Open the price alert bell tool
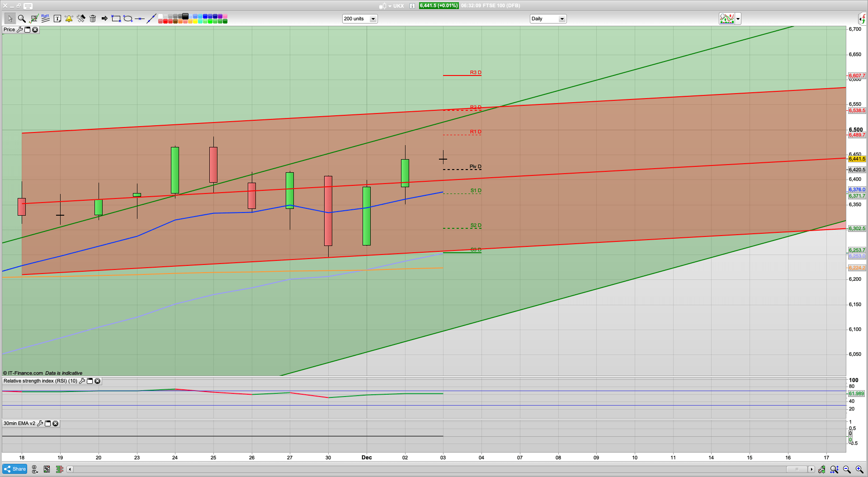Image resolution: width=868 pixels, height=477 pixels. [69, 19]
